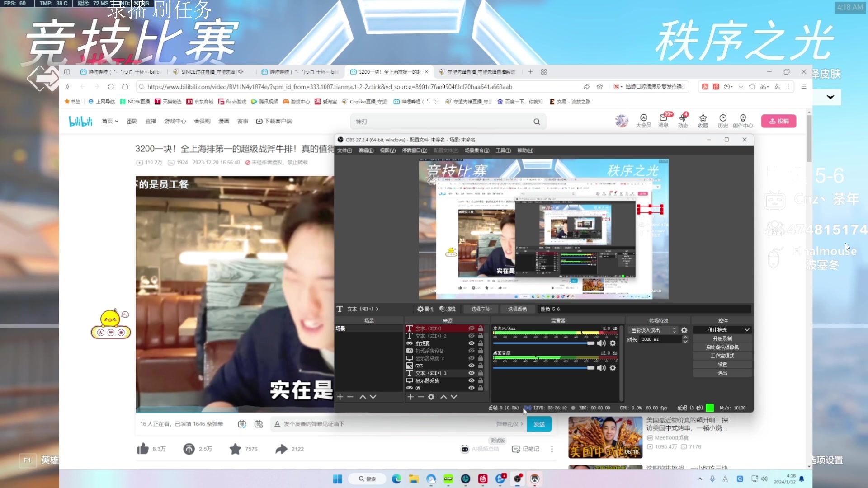Click the pink 投稿 upload button

[x=779, y=121]
